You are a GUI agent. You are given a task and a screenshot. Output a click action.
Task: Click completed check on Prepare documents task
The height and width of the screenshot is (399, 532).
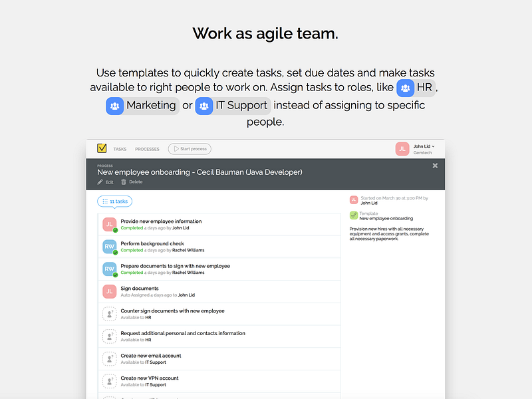tap(115, 275)
